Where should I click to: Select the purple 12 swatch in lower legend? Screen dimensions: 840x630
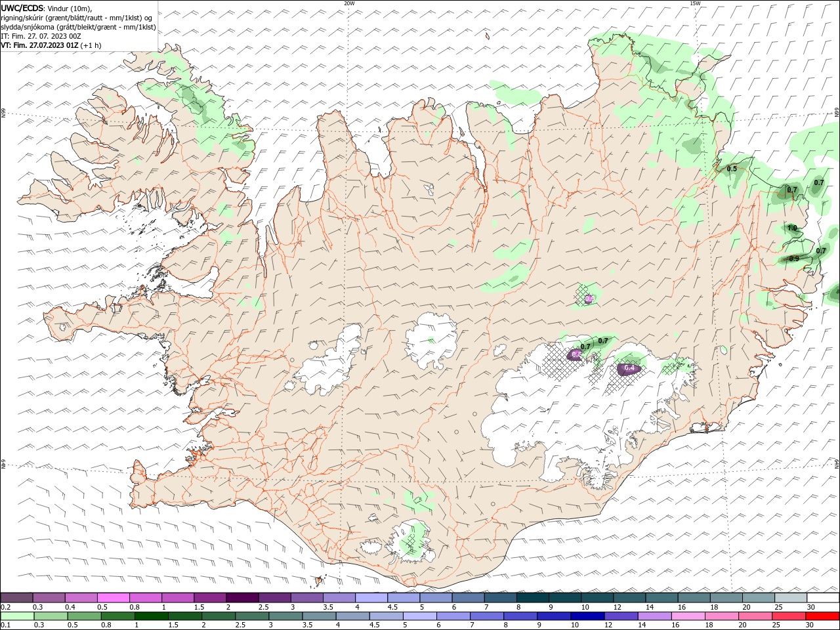click(620, 616)
